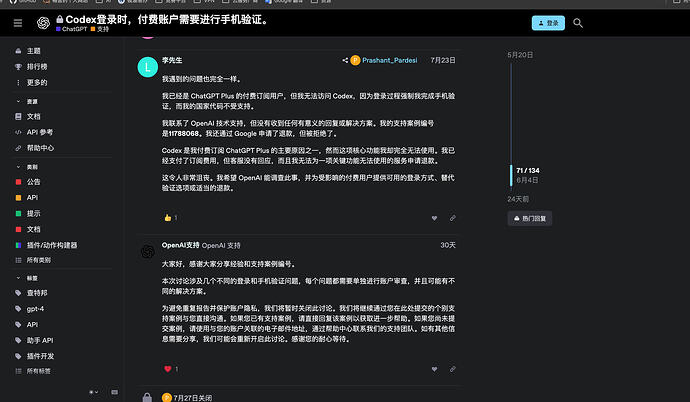Click 李先生 avatar with letter L

coord(148,67)
